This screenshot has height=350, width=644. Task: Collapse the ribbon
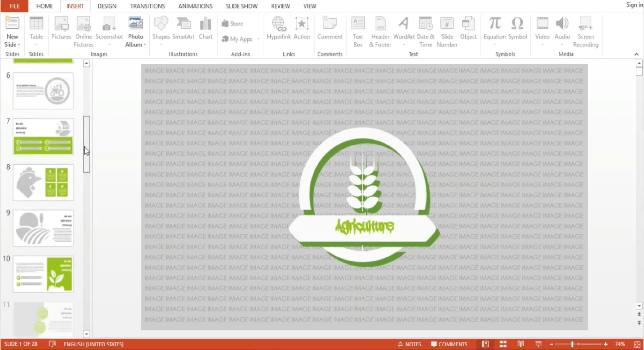[x=636, y=54]
